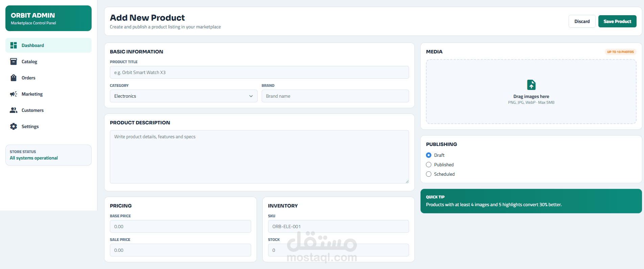Click the Save Product button
The width and height of the screenshot is (644, 269).
[x=617, y=21]
